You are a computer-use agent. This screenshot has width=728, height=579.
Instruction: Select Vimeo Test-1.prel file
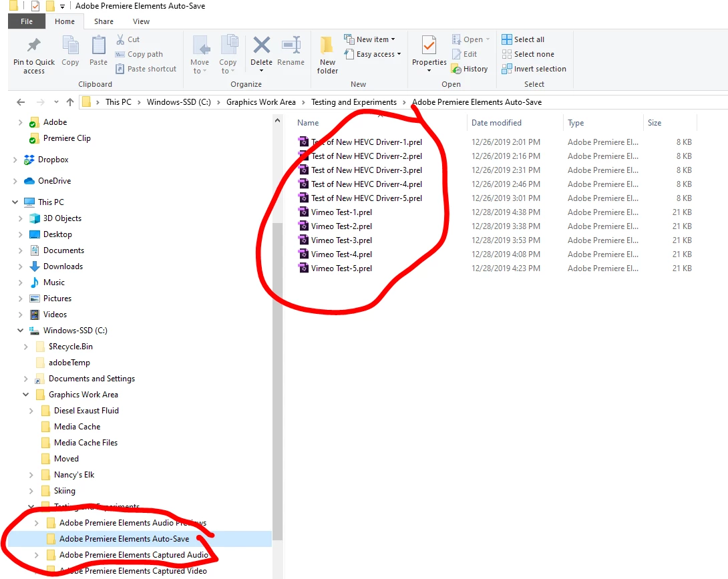coord(335,212)
